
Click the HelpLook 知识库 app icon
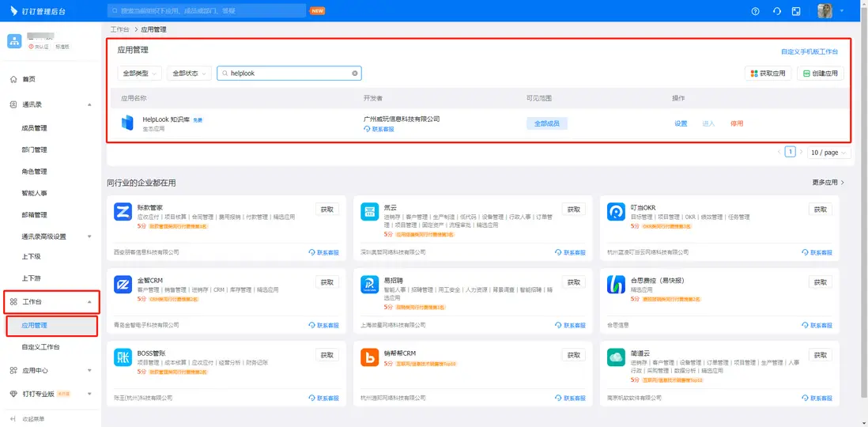127,123
